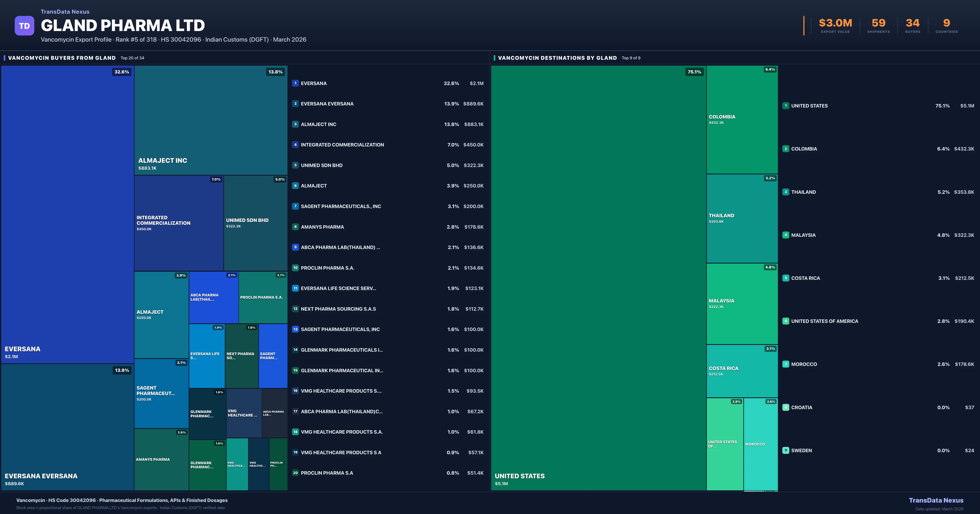Image resolution: width=980 pixels, height=514 pixels.
Task: Click rank 9 badge for ABCA PHARMA
Action: (295, 247)
